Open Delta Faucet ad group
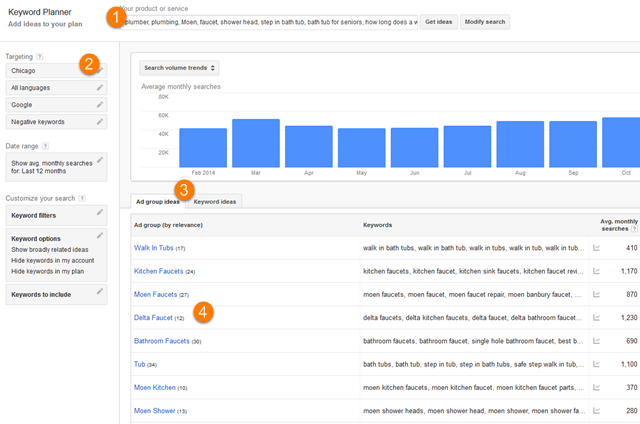The height and width of the screenshot is (424, 640). (153, 317)
